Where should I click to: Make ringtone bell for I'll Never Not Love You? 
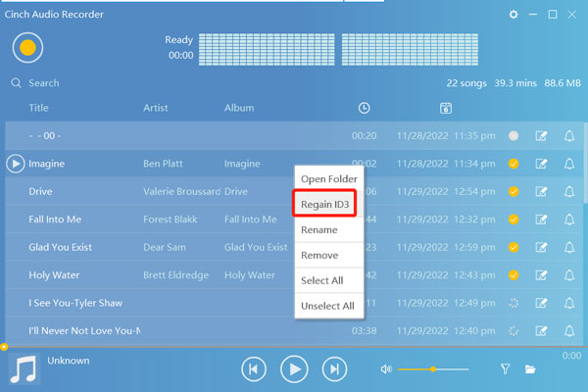point(569,331)
